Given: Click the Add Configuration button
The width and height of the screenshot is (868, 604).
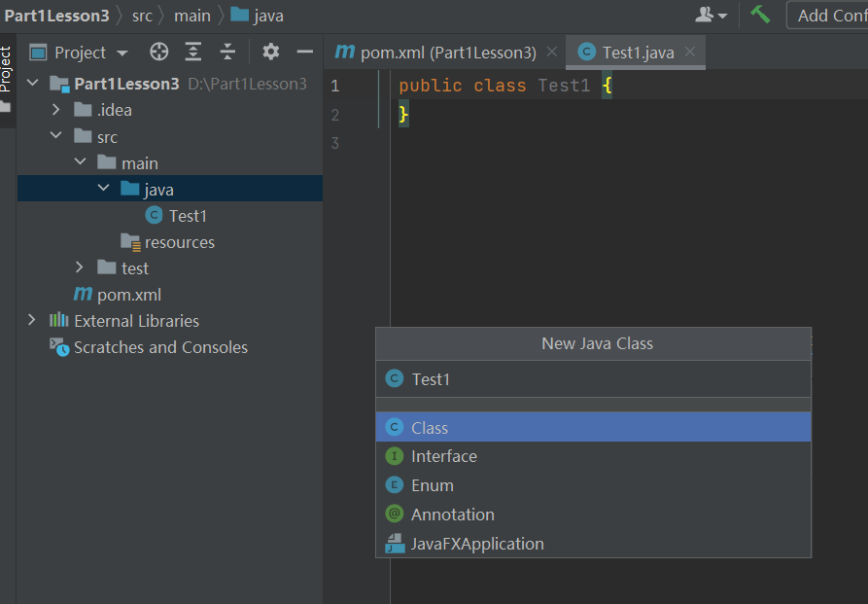Looking at the screenshot, I should click(832, 16).
